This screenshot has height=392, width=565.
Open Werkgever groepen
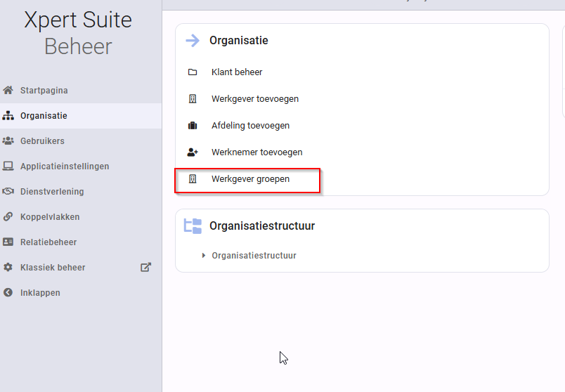(250, 178)
